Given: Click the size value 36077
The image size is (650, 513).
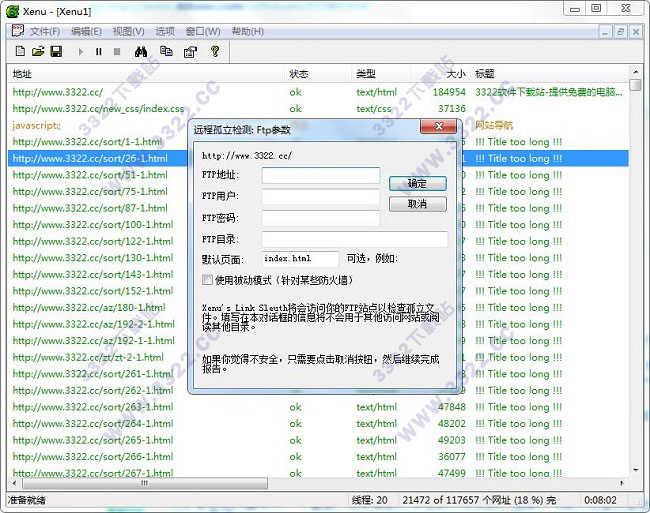Looking at the screenshot, I should coord(452,457).
